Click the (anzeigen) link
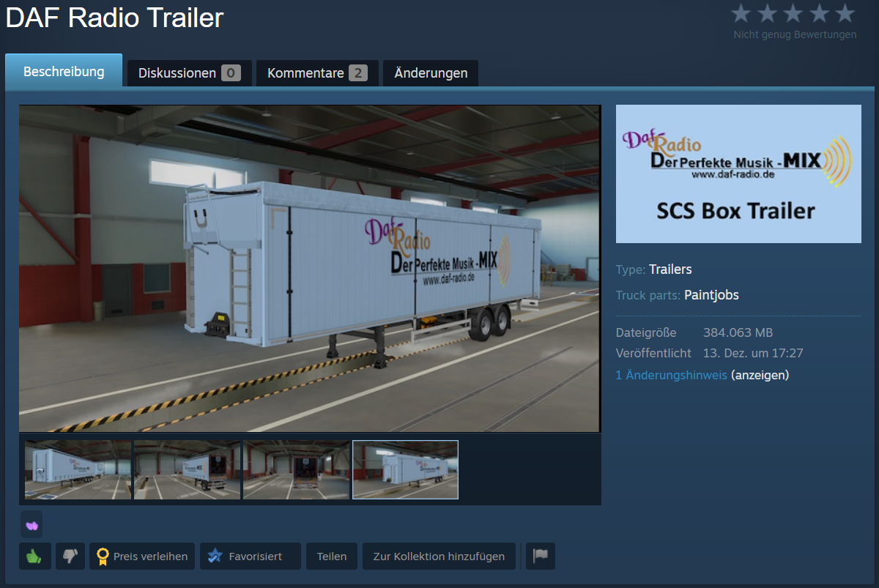This screenshot has height=588, width=879. (x=760, y=375)
